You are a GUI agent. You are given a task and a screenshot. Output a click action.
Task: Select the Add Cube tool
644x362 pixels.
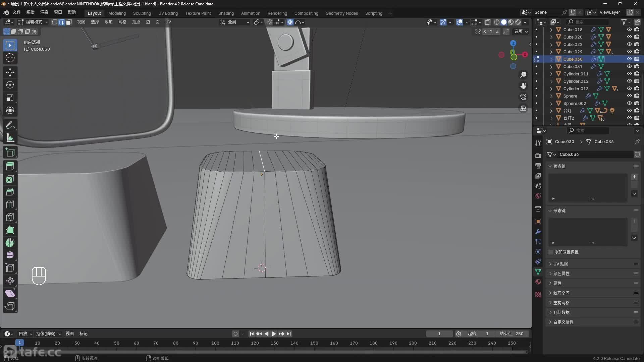[x=10, y=152]
